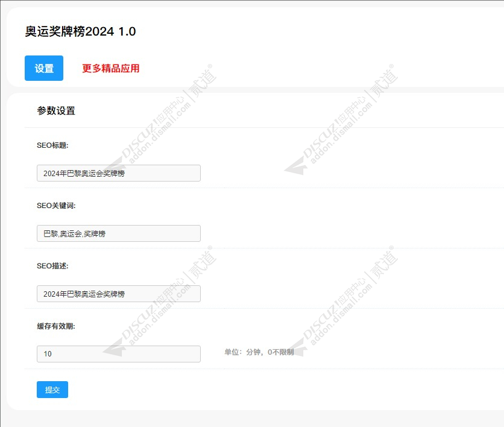This screenshot has height=427, width=504.
Task: Edit the 缓存有效期 value field
Action: 119,354
